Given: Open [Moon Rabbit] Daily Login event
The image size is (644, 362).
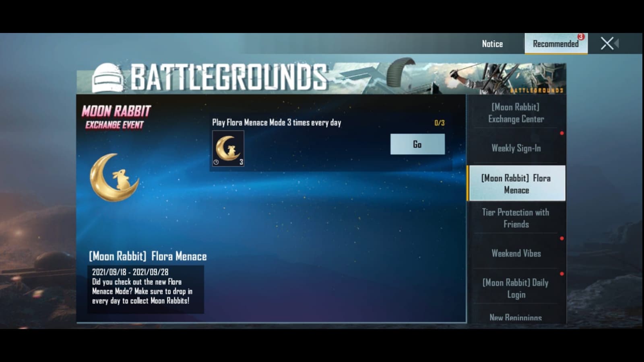Looking at the screenshot, I should [516, 288].
